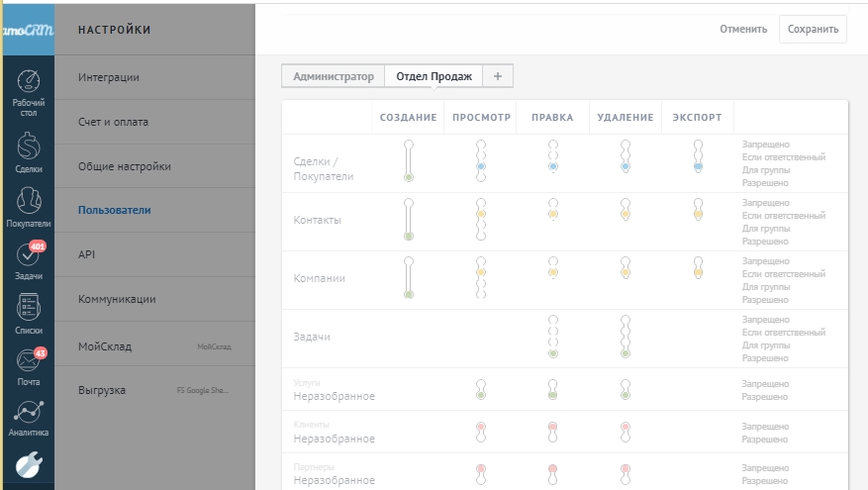Screen dimensions: 868x490
Task: Add a new user group tab
Action: [498, 76]
